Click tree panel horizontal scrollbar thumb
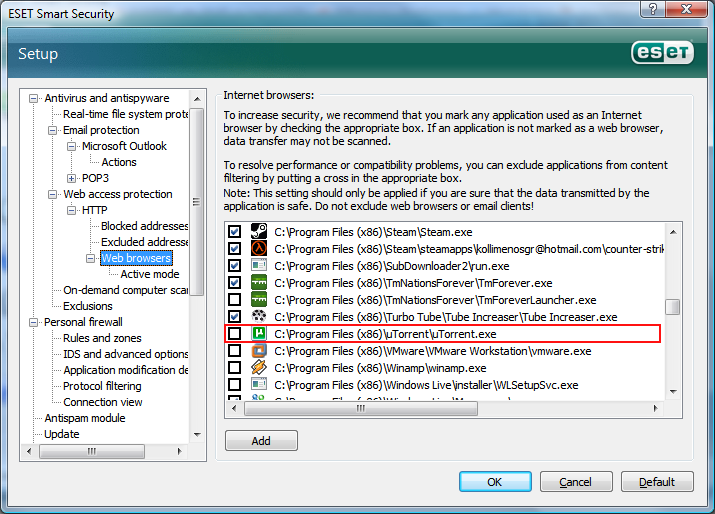 (92, 451)
